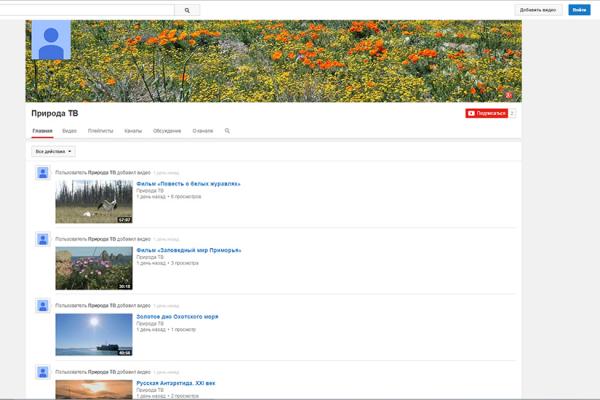
Task: Click Природа ТВ under «Заповедный мир Приморья»
Action: 150,257
